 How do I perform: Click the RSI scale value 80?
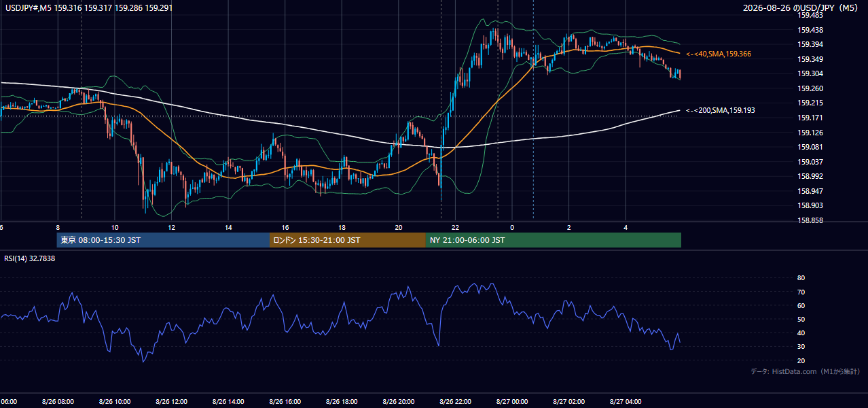click(x=801, y=278)
